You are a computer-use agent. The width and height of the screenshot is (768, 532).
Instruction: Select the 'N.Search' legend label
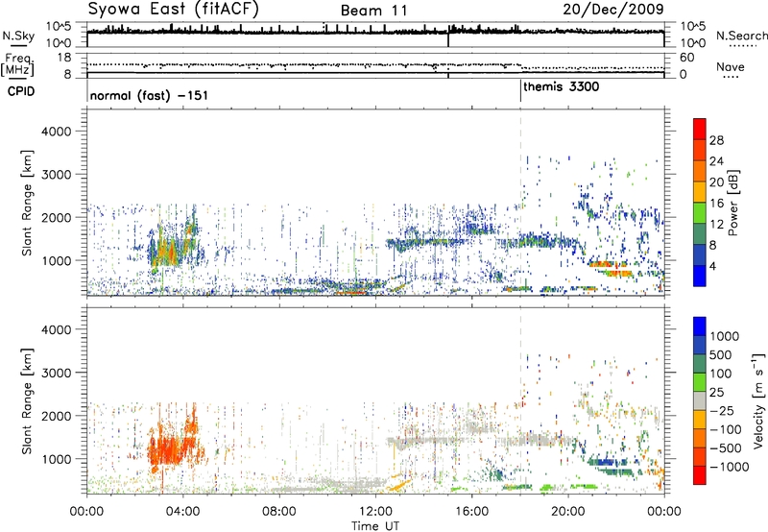[741, 36]
